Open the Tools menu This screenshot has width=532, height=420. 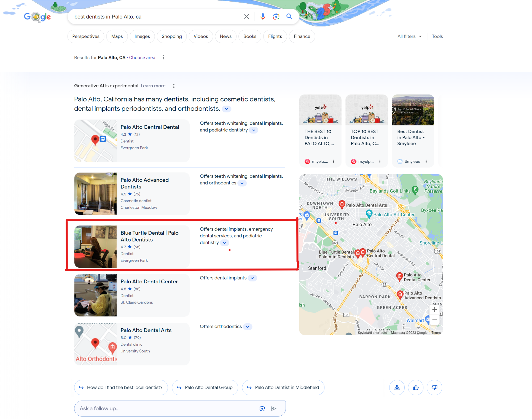437,36
